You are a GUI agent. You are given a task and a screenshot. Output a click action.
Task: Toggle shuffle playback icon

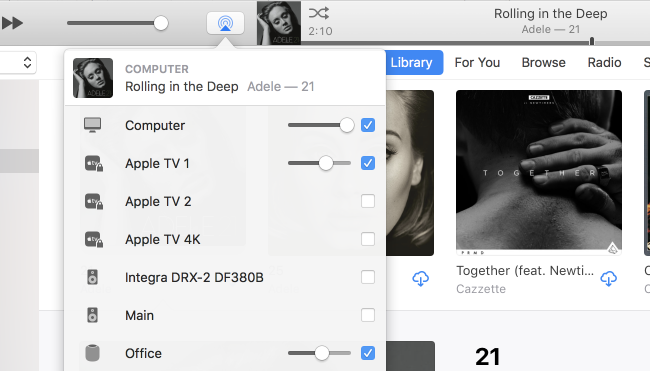(319, 13)
